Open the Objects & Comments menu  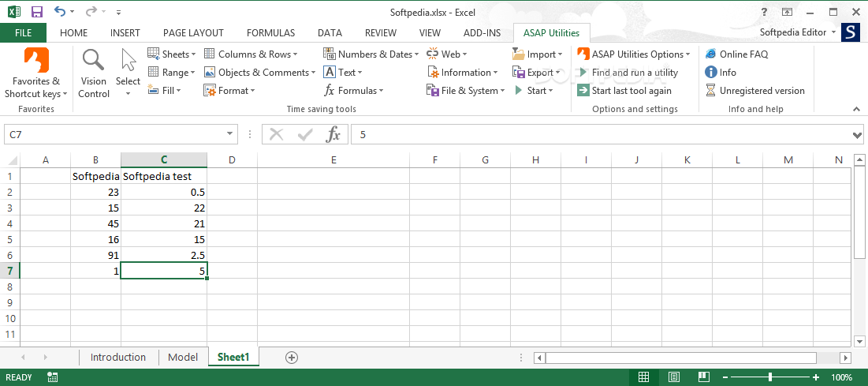click(x=259, y=73)
